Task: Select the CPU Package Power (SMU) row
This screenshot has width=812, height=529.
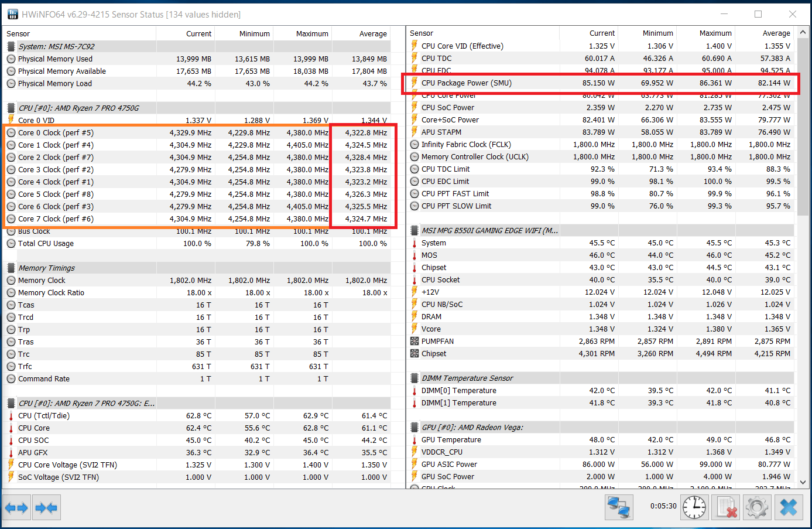Action: [601, 83]
